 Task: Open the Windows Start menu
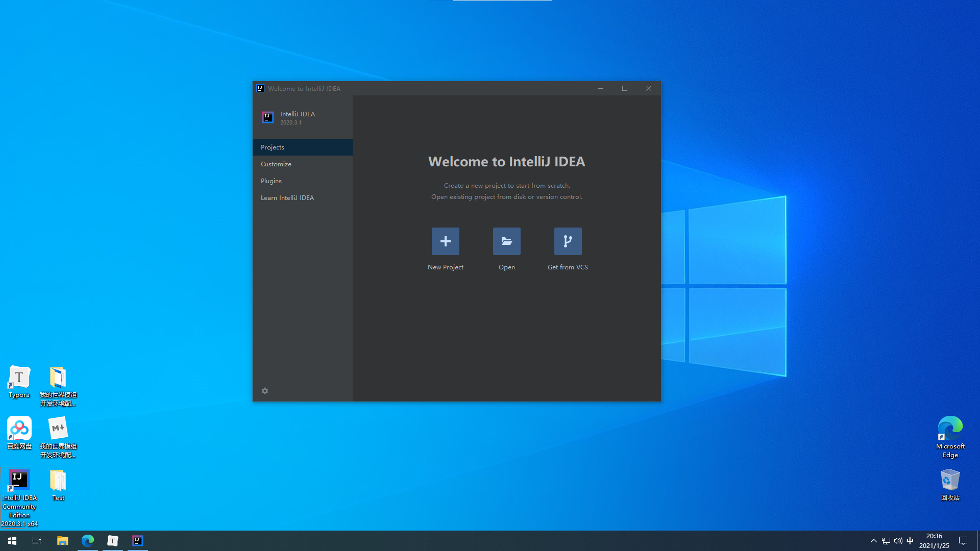12,541
